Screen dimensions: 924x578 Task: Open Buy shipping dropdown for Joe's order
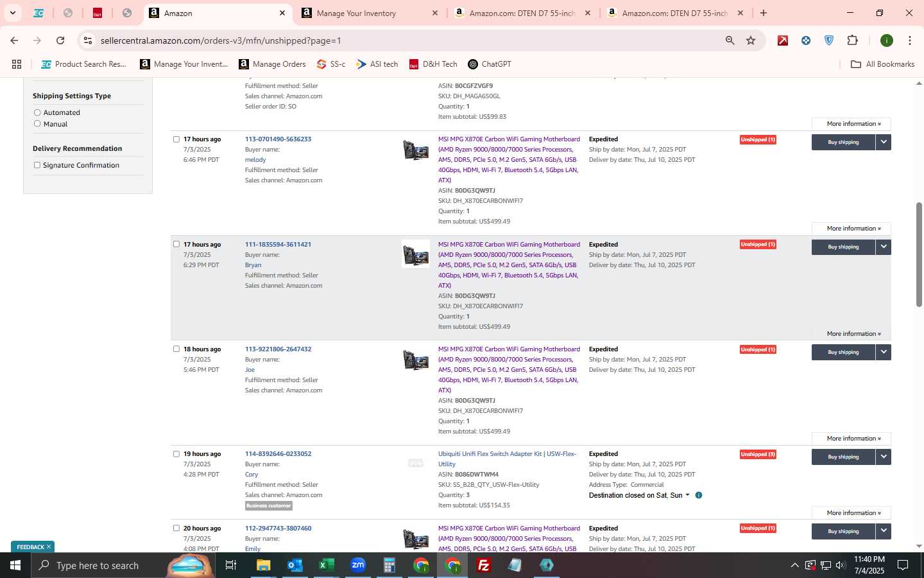884,352
